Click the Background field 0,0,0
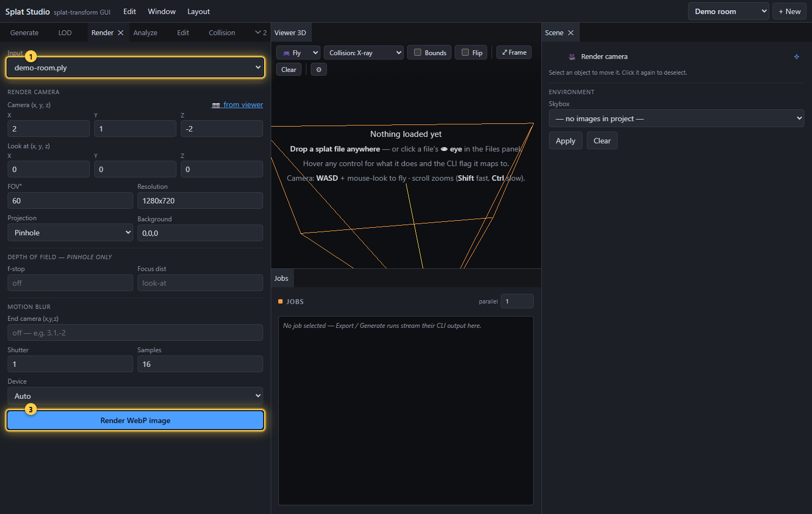The height and width of the screenshot is (514, 812). (x=200, y=233)
